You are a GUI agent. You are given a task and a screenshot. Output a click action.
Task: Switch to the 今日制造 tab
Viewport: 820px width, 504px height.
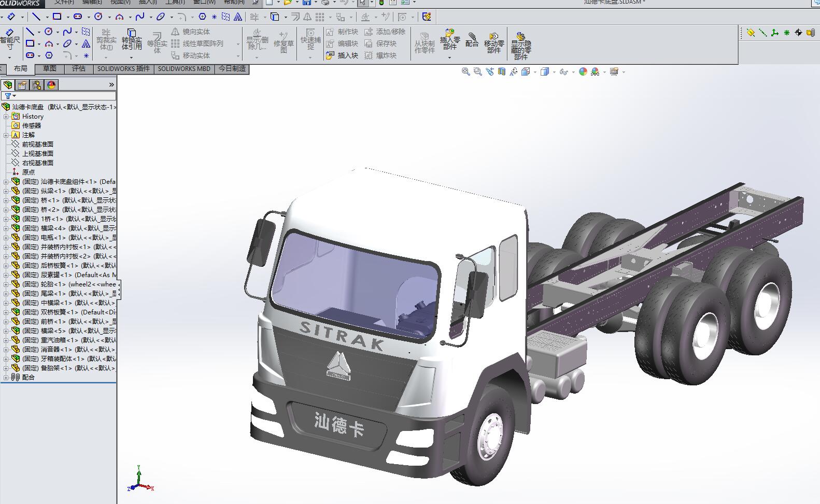232,69
